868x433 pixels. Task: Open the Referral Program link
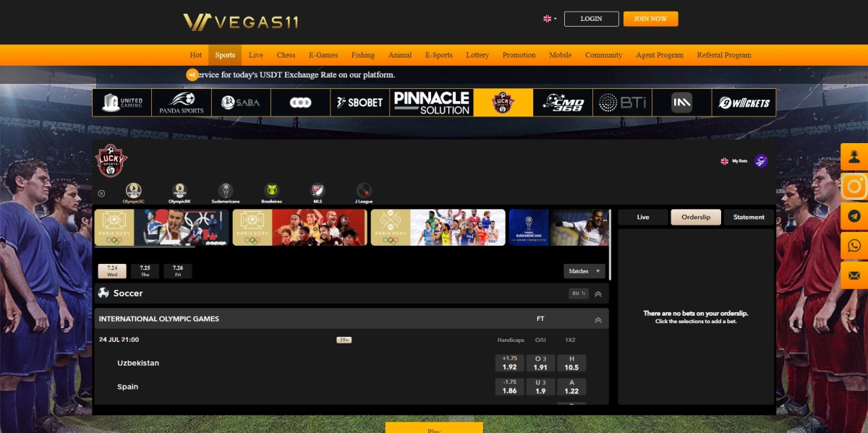click(x=724, y=55)
